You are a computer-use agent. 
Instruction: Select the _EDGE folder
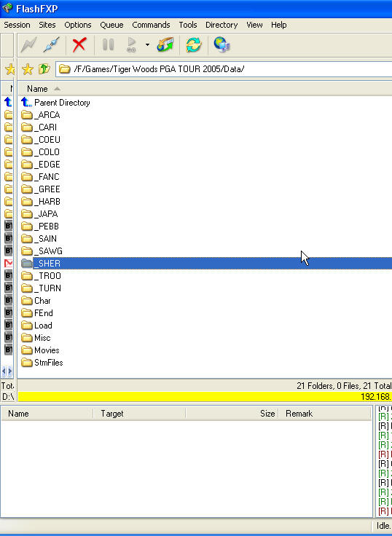pos(40,165)
